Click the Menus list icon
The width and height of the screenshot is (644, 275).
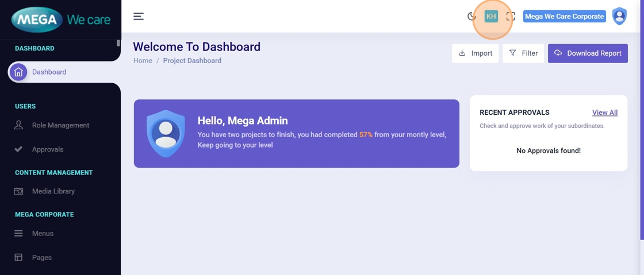18,234
